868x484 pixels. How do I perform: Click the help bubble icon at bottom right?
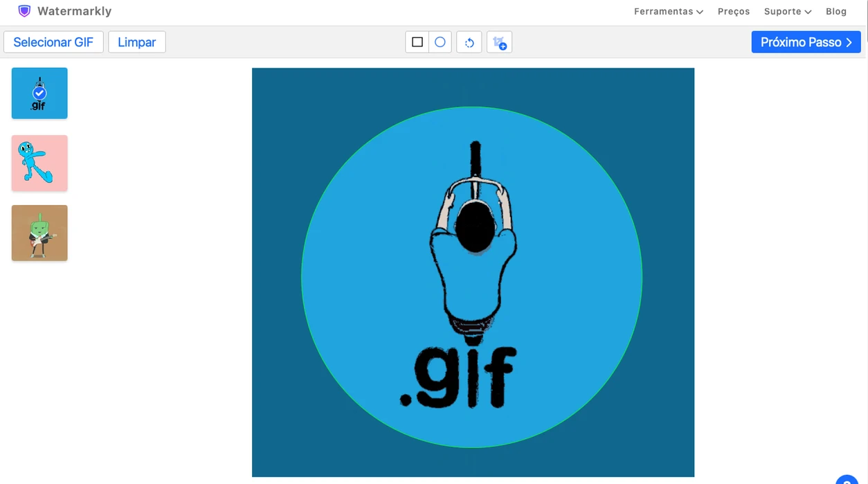point(847,480)
